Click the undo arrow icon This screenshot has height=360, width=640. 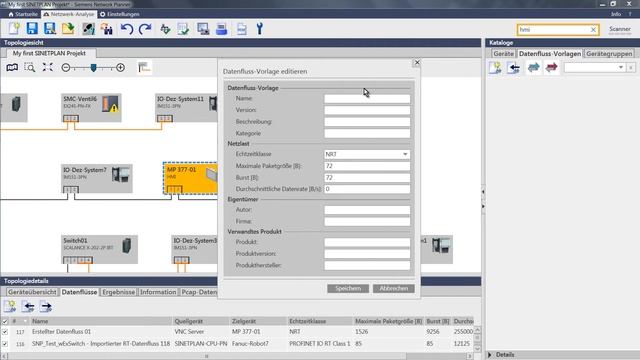pos(127,29)
